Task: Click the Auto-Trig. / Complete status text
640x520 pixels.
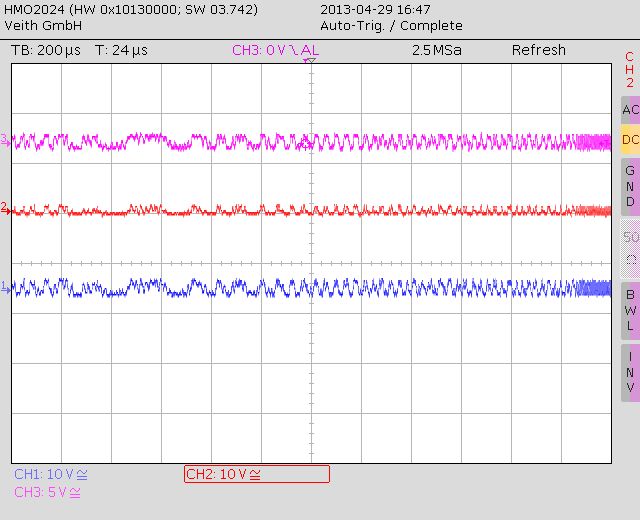Action: [391, 26]
